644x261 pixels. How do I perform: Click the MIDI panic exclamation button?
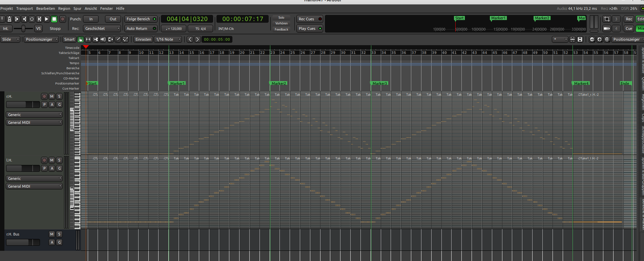(2, 19)
